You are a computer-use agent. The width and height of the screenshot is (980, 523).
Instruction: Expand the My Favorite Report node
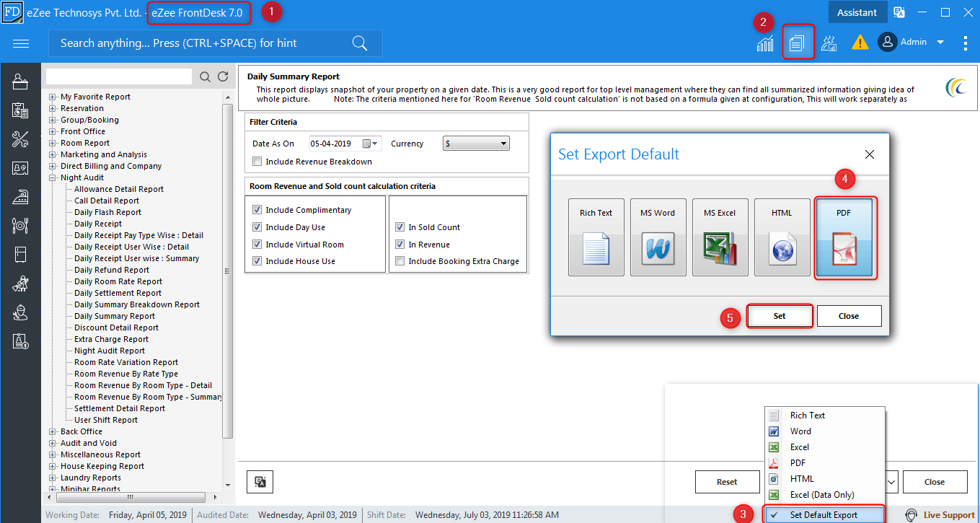point(53,97)
